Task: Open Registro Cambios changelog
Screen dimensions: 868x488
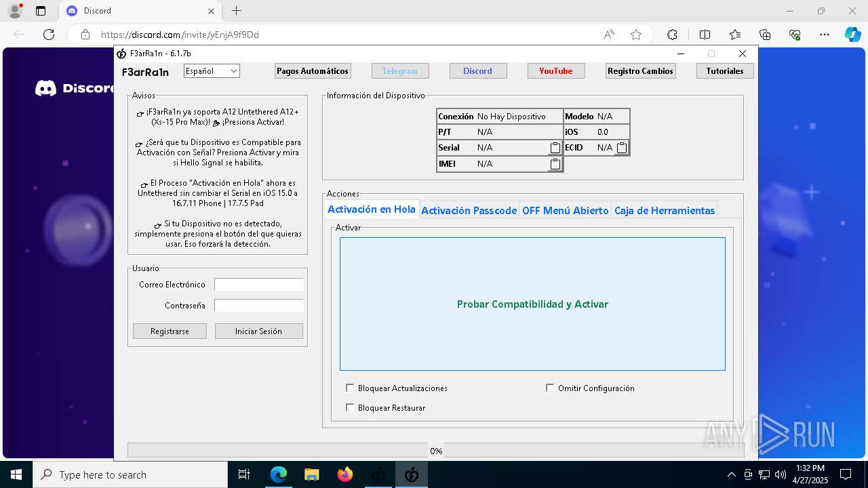Action: [x=641, y=70]
